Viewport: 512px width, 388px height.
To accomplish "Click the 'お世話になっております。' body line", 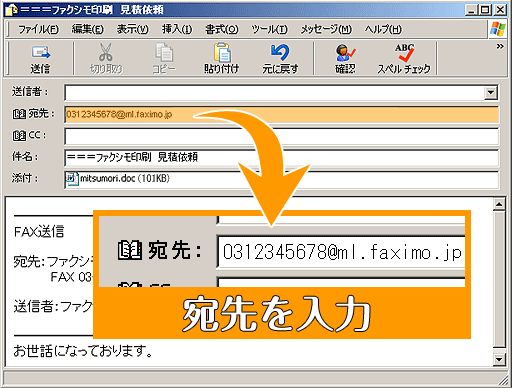I will [x=83, y=351].
